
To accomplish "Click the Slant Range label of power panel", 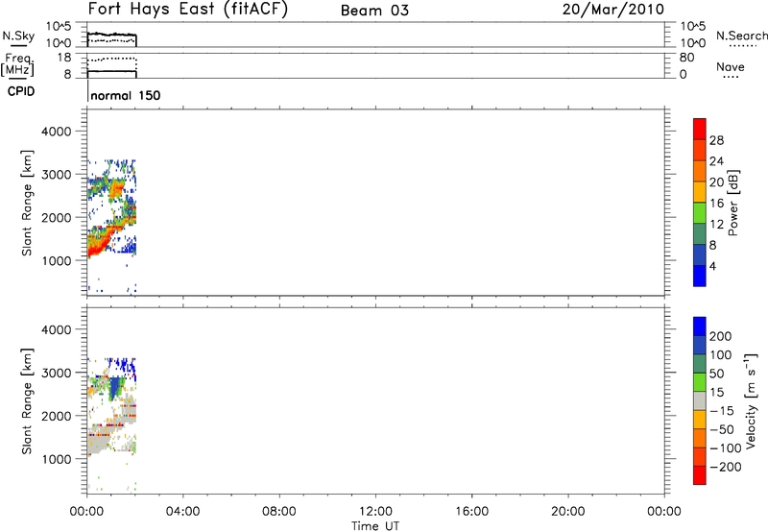I will 27,203.
